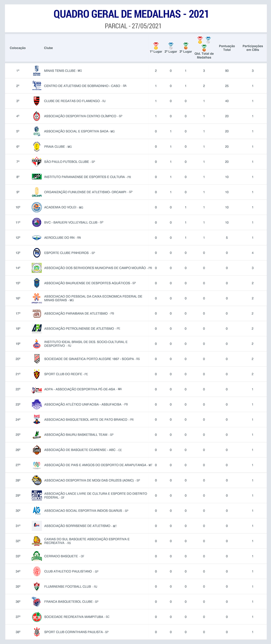The height and width of the screenshot is (644, 271).
Task: Click the silver medal 2º Lugar icon
Action: coord(171,46)
